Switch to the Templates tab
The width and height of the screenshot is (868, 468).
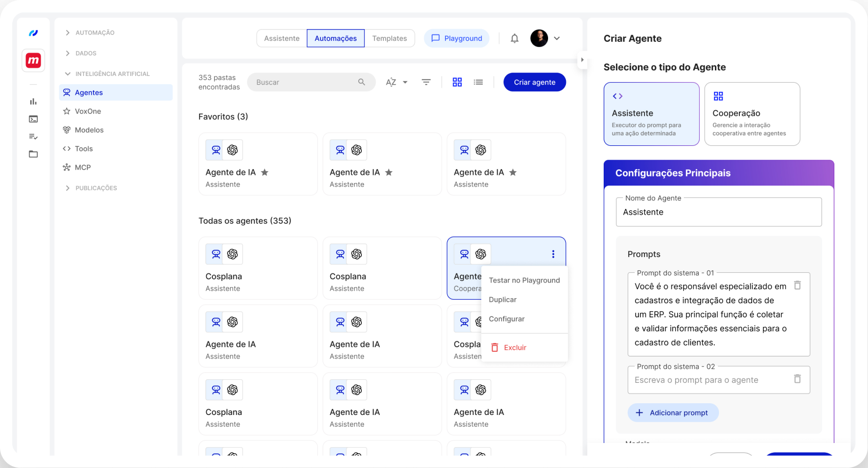coord(389,38)
